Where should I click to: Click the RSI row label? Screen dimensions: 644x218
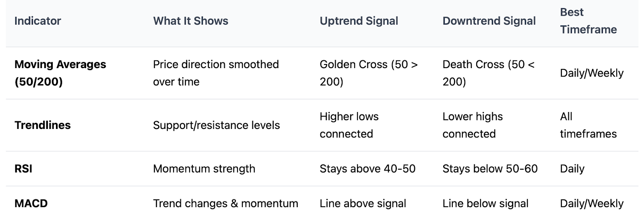click(x=23, y=169)
